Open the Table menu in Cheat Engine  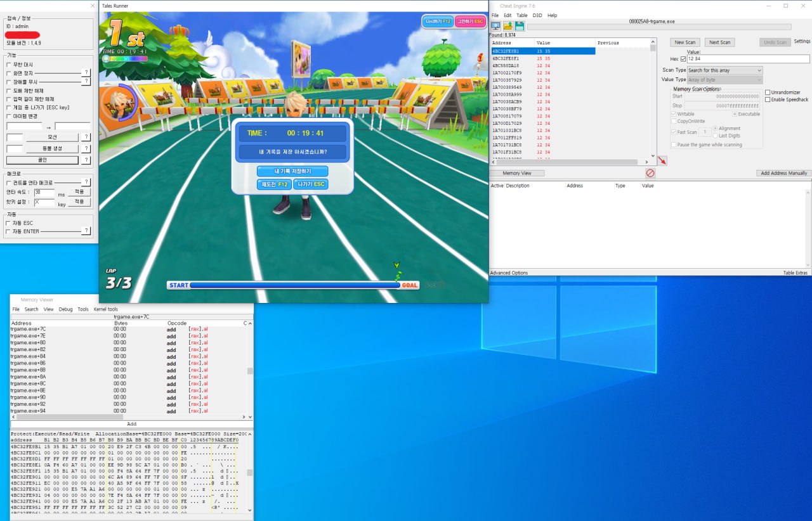point(521,15)
